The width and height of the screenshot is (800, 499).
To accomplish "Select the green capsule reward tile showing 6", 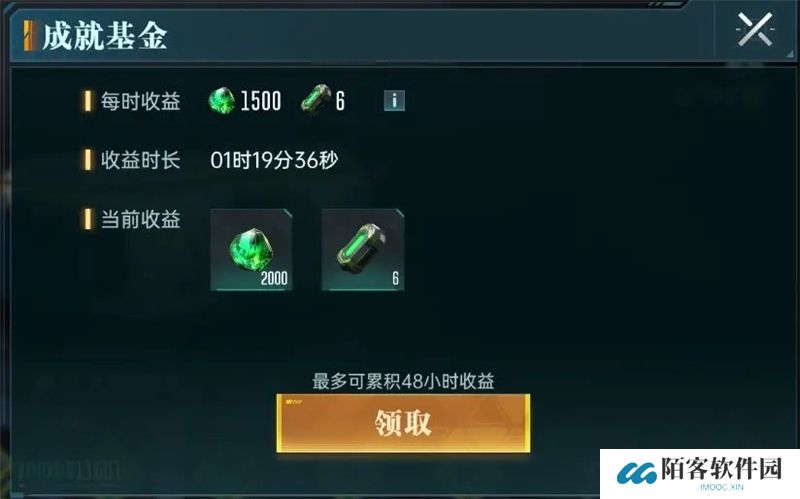I will pos(363,250).
